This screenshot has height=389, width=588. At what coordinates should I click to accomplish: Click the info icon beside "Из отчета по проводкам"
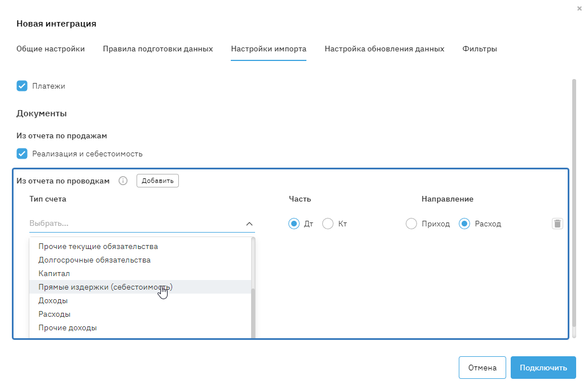point(123,181)
